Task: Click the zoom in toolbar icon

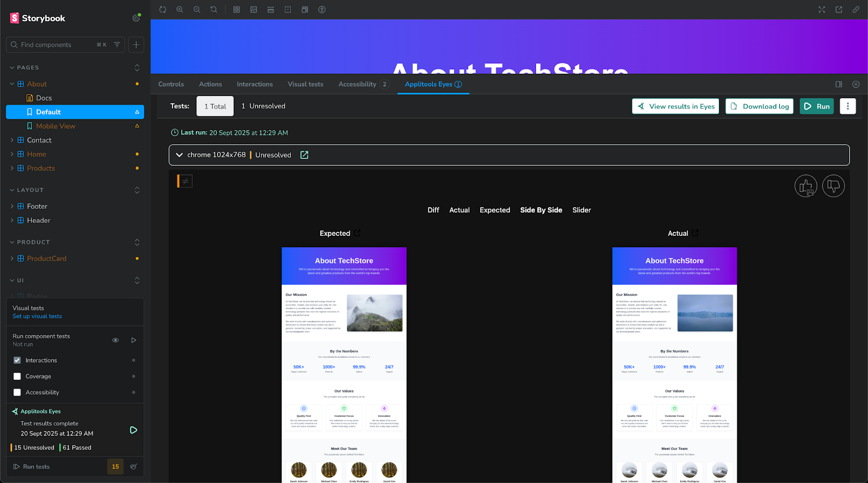Action: (x=180, y=10)
